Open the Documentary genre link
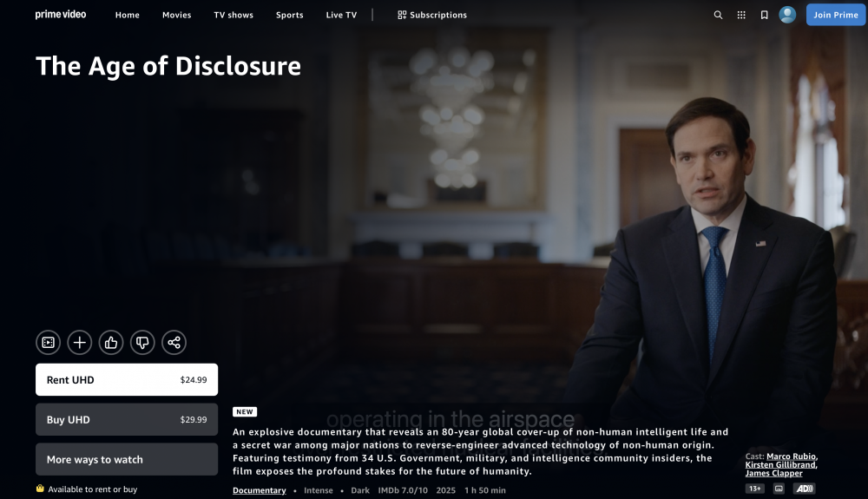The image size is (868, 499). click(x=259, y=490)
